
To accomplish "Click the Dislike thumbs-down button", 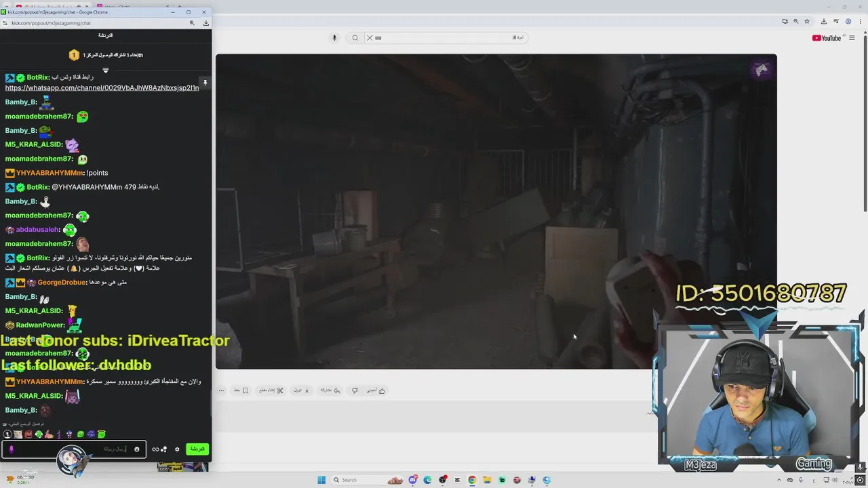I will pos(355,390).
